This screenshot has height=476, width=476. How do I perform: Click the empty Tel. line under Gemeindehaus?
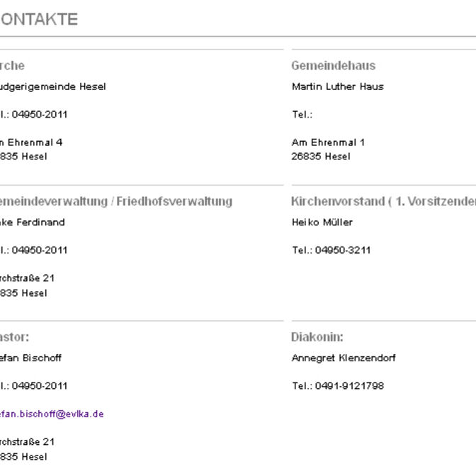[302, 115]
